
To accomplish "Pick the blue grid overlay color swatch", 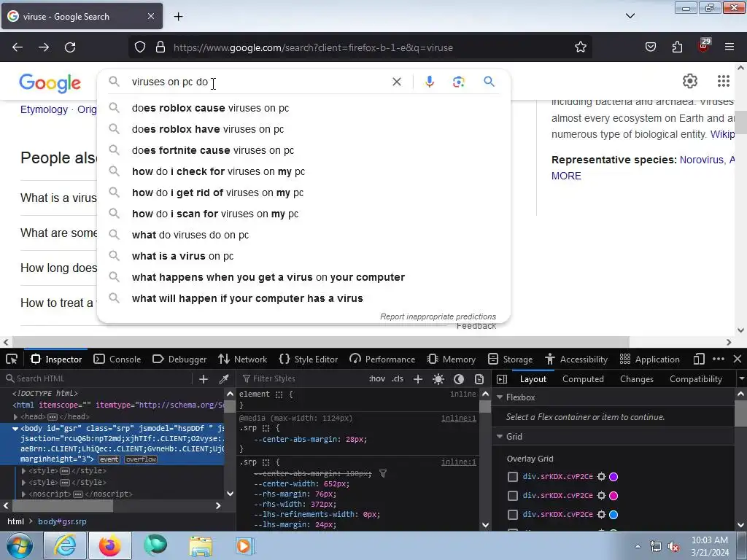I will [x=614, y=515].
